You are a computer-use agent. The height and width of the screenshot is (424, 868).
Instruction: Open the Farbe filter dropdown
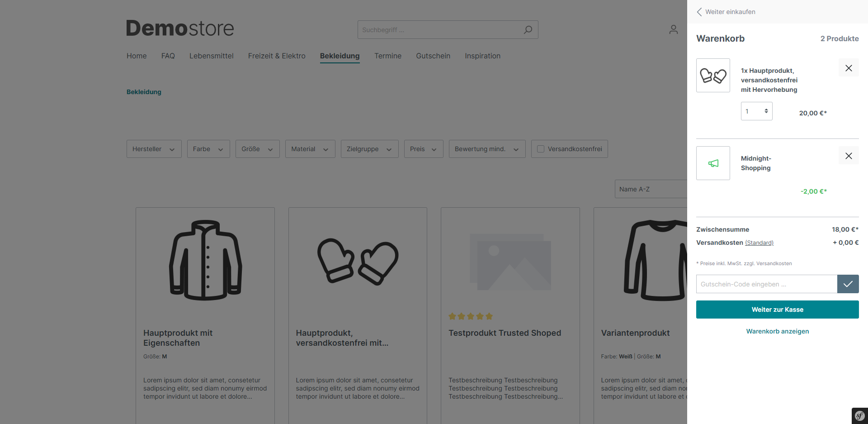pos(208,149)
